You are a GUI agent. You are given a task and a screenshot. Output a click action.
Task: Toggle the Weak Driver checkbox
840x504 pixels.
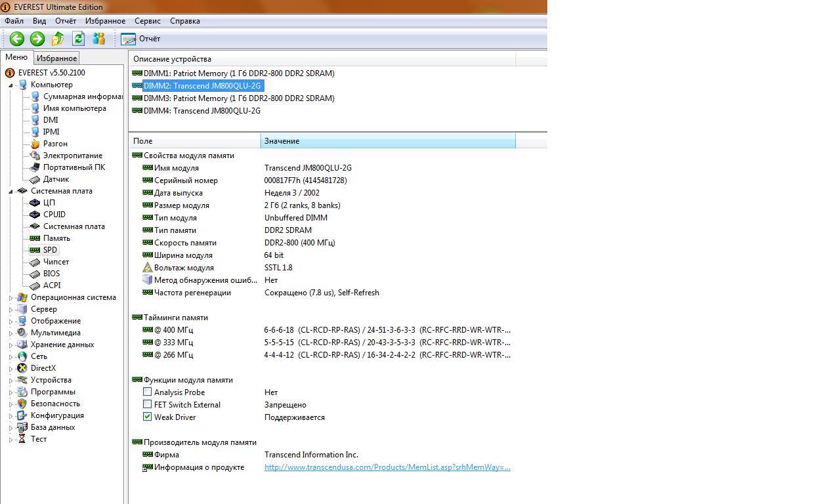click(148, 417)
